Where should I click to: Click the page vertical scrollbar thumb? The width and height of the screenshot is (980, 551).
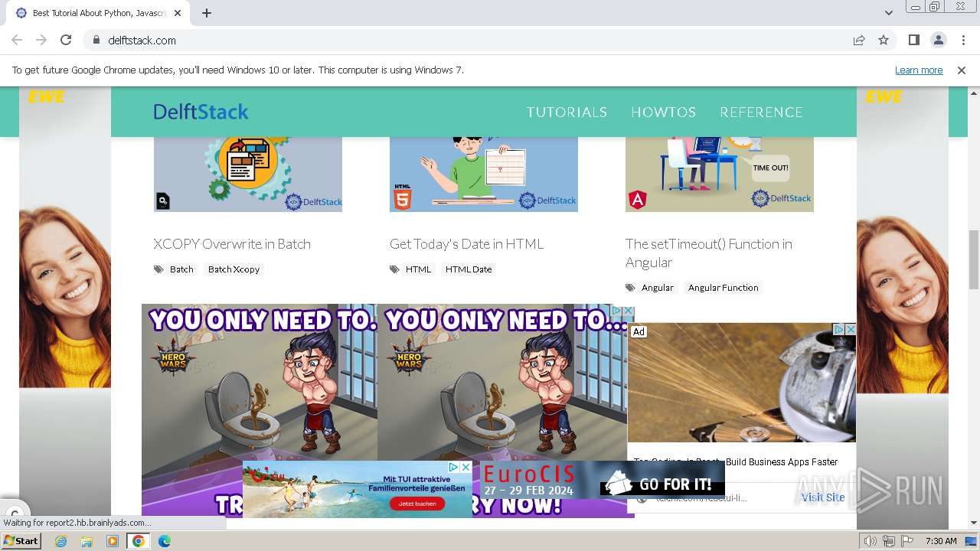[x=974, y=259]
